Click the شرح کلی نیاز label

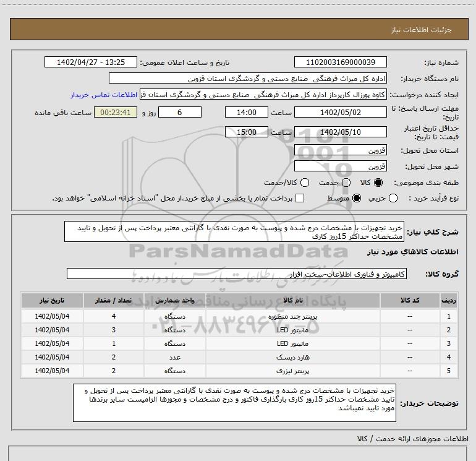[x=433, y=232]
